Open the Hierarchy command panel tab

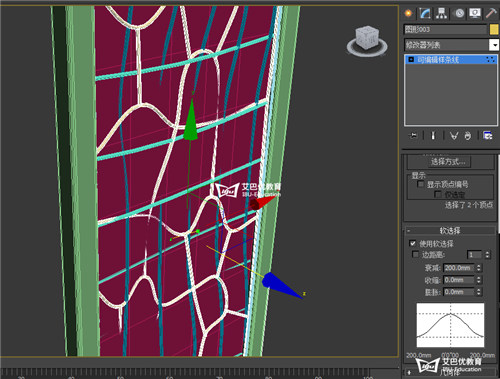pos(441,13)
